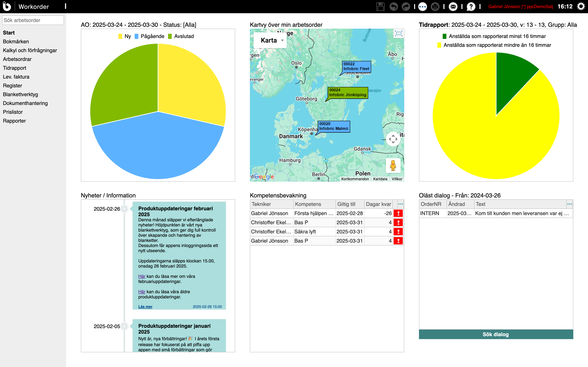The height and width of the screenshot is (367, 588).
Task: Open the help question mark icon
Action: tap(471, 7)
